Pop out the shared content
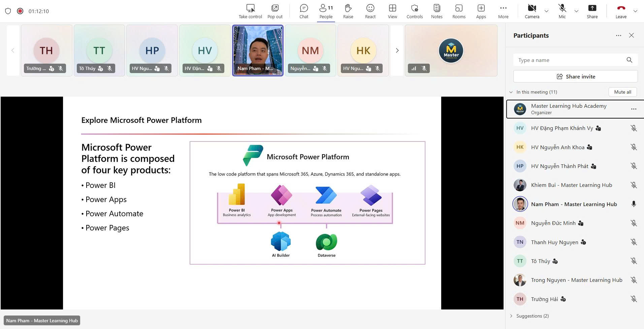This screenshot has height=329, width=644. [x=275, y=11]
